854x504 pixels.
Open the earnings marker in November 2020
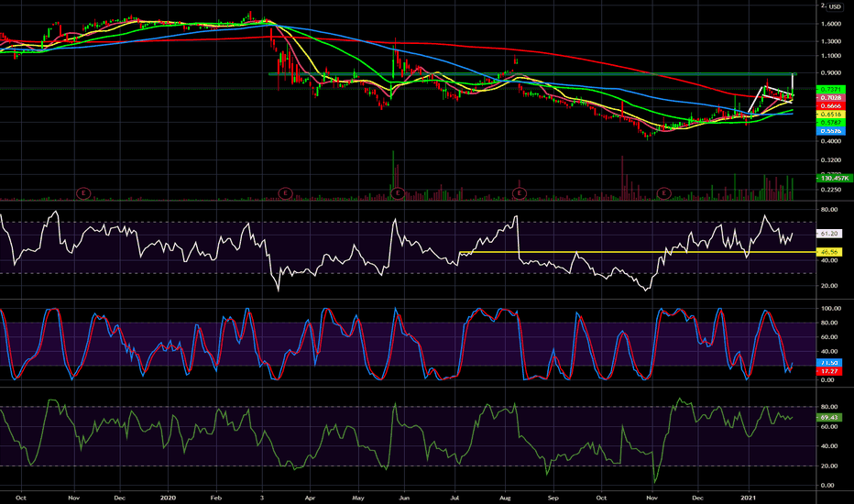pos(663,192)
